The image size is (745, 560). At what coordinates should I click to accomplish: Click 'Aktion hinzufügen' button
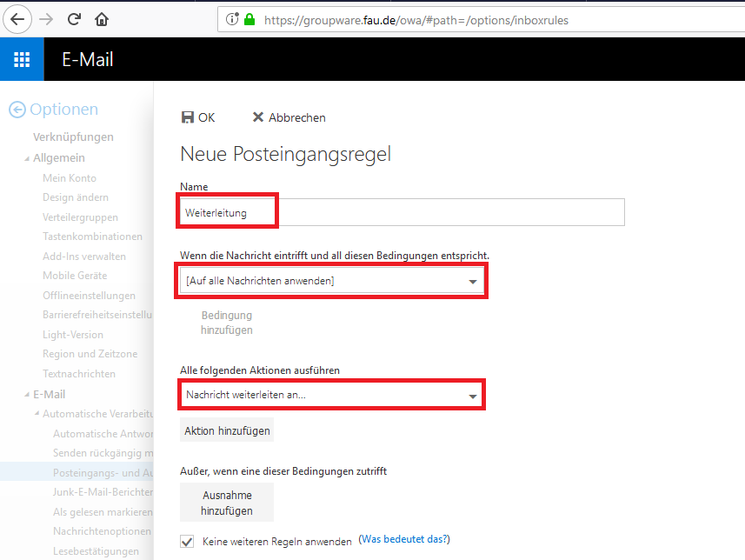click(227, 430)
